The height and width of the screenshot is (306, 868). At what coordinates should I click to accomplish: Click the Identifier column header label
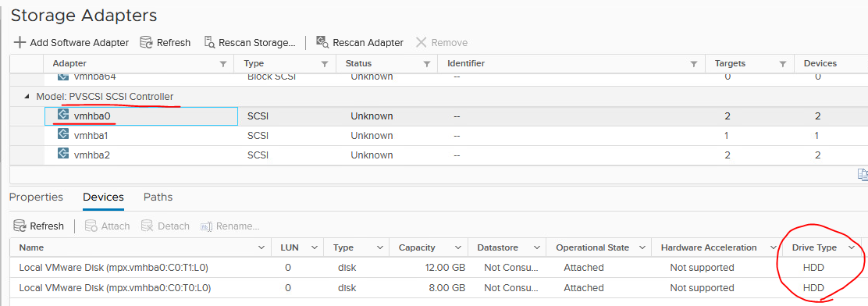click(x=466, y=64)
